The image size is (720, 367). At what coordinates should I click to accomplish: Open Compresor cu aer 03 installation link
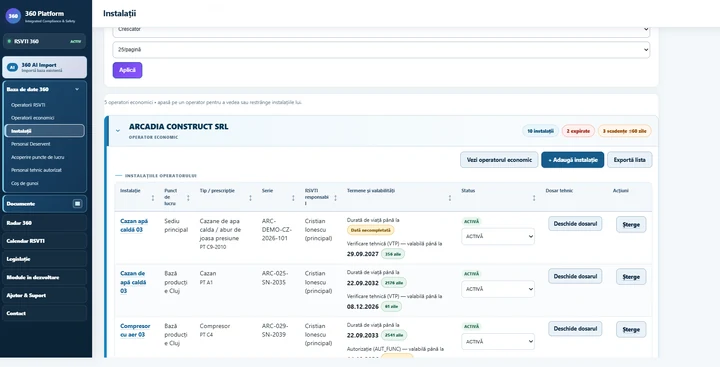pos(135,330)
